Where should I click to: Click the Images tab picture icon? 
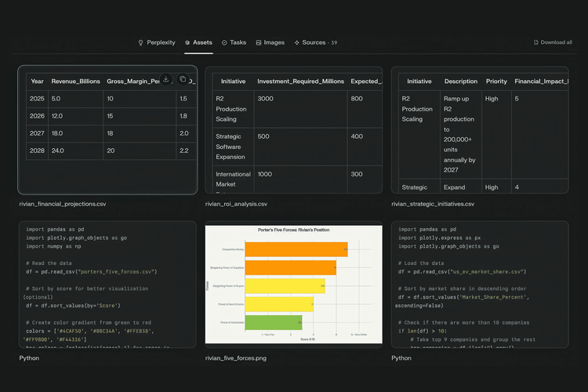tap(259, 43)
